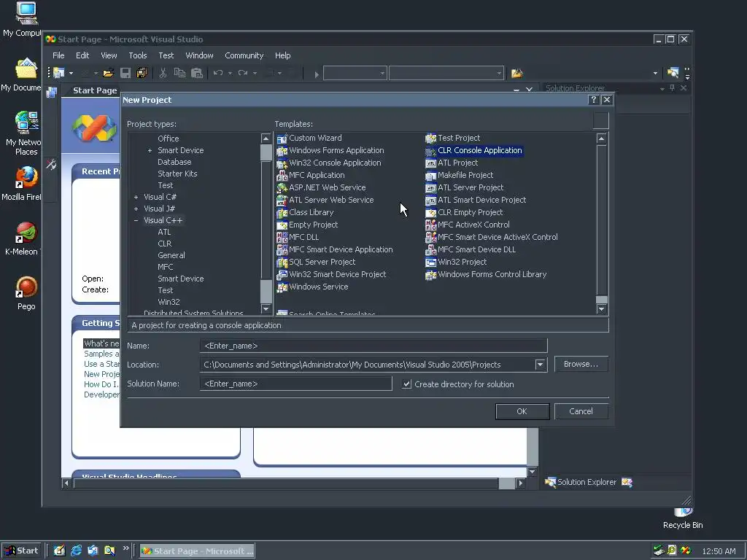The image size is (747, 560).
Task: Click the Paste toolbar icon
Action: click(x=197, y=73)
